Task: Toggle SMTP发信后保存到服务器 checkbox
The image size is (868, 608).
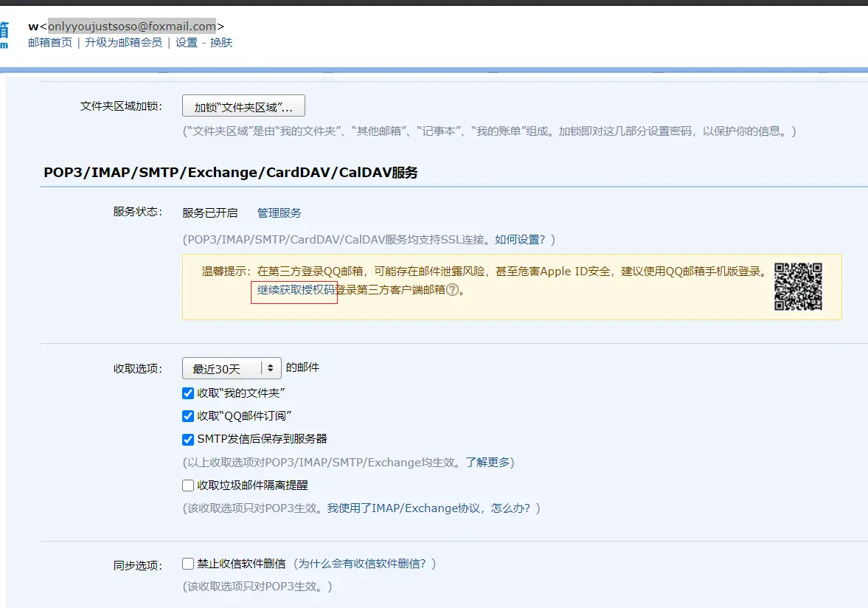Action: pos(188,439)
